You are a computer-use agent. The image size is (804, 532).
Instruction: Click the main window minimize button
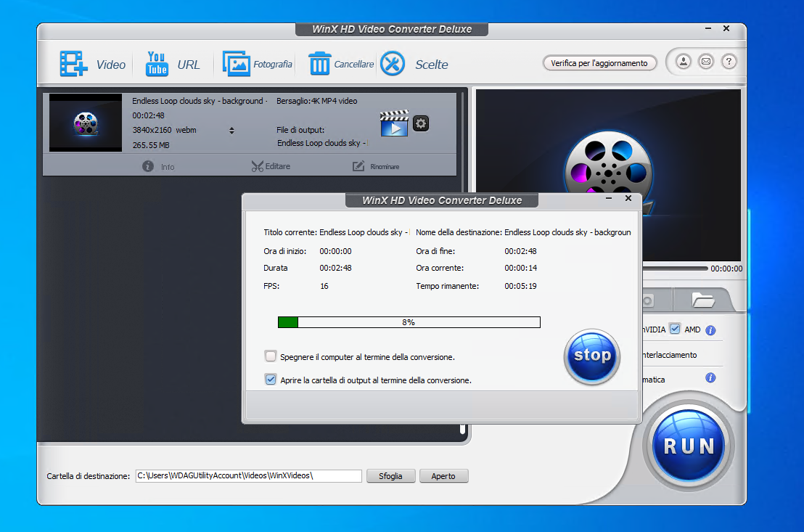click(x=708, y=29)
